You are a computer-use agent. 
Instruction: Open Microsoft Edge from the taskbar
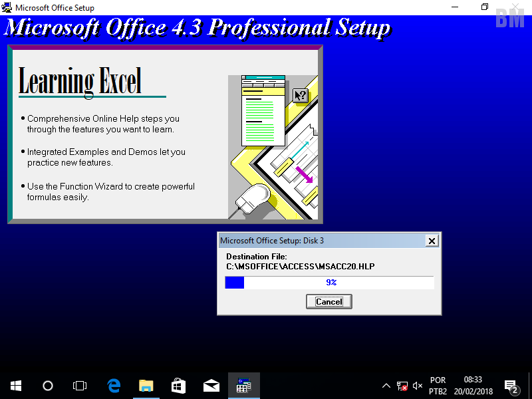click(114, 386)
